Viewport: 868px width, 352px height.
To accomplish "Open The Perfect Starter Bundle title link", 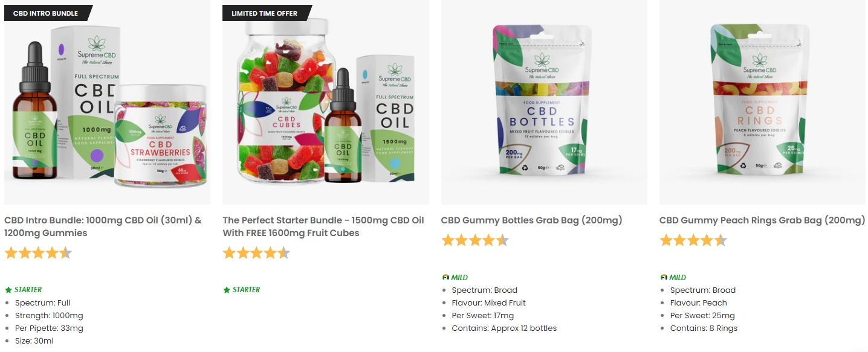I will pos(323,226).
